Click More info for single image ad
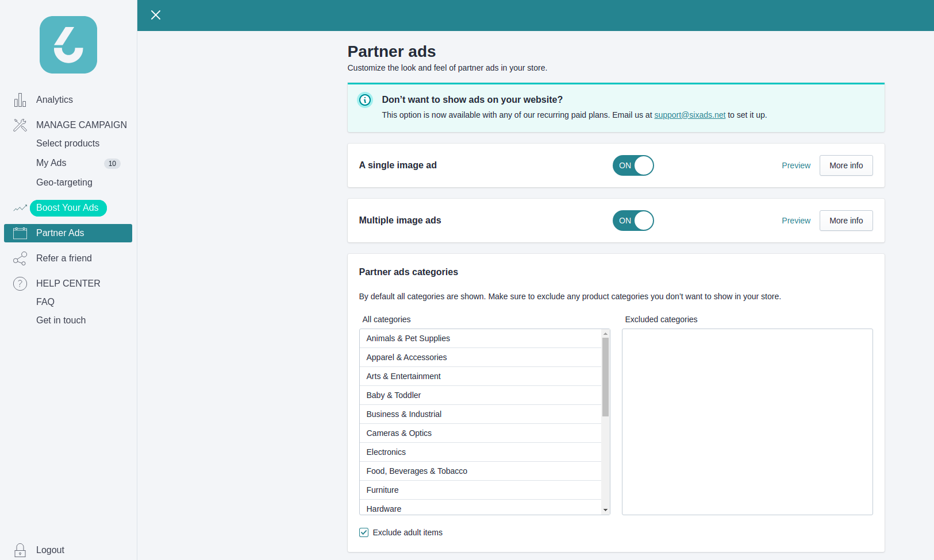Viewport: 934px width, 560px height. (x=846, y=165)
